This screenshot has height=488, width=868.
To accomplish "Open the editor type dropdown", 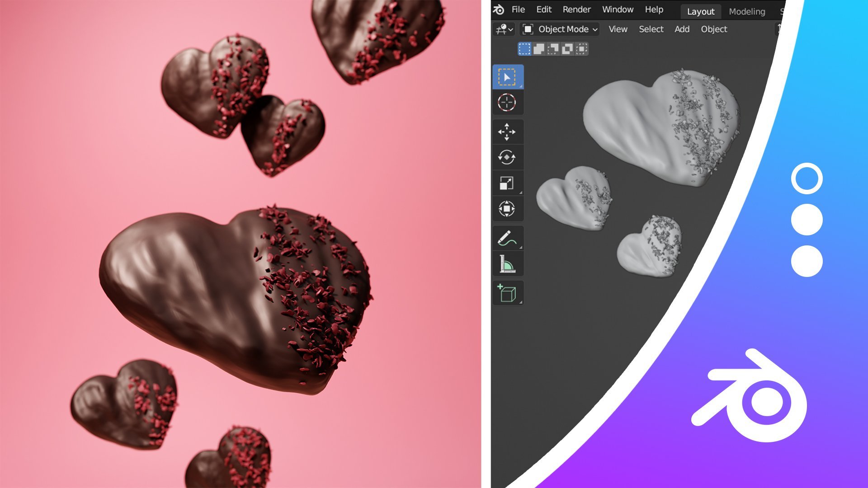I will (x=504, y=29).
